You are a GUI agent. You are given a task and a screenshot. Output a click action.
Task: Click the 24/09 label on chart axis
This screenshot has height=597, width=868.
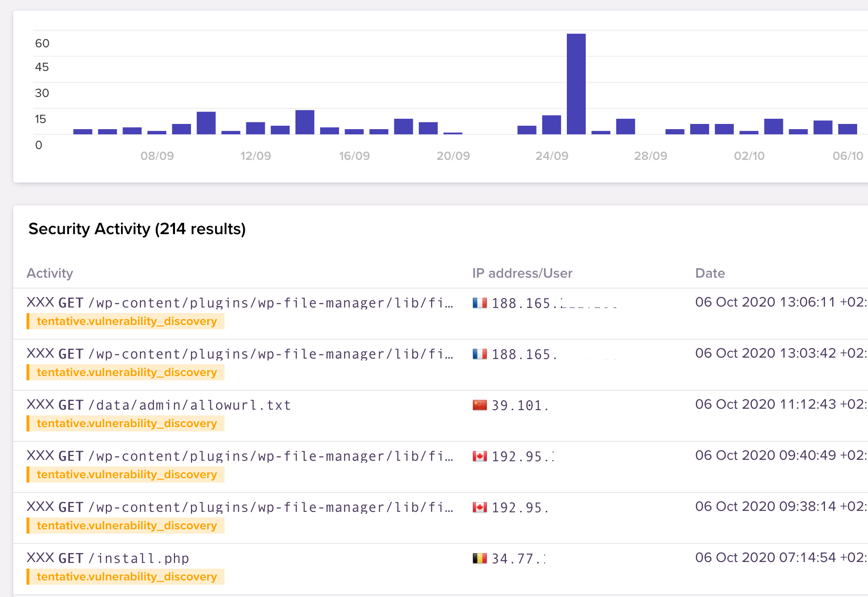(552, 156)
